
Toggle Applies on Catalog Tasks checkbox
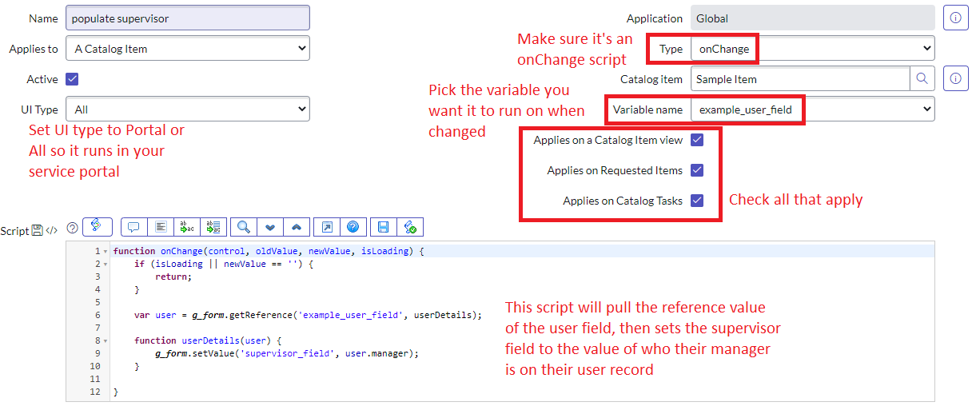pyautogui.click(x=697, y=201)
